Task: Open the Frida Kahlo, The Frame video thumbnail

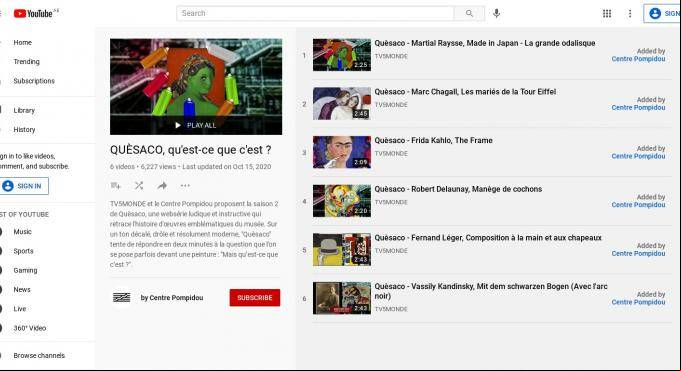Action: tap(342, 152)
